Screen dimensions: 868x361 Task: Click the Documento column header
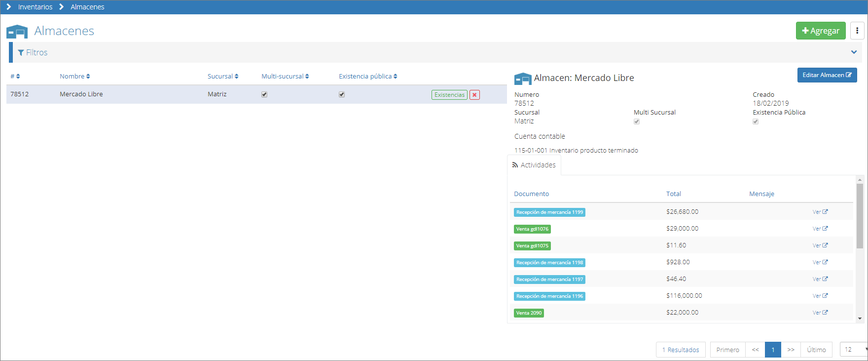click(x=531, y=194)
